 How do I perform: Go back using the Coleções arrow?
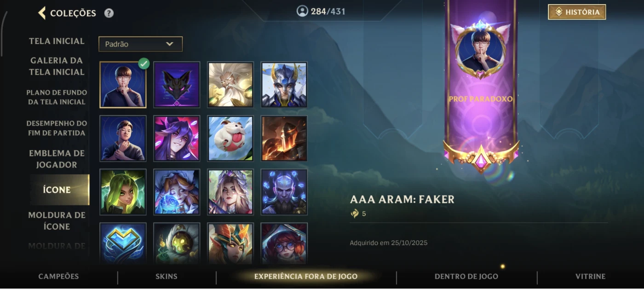(42, 13)
